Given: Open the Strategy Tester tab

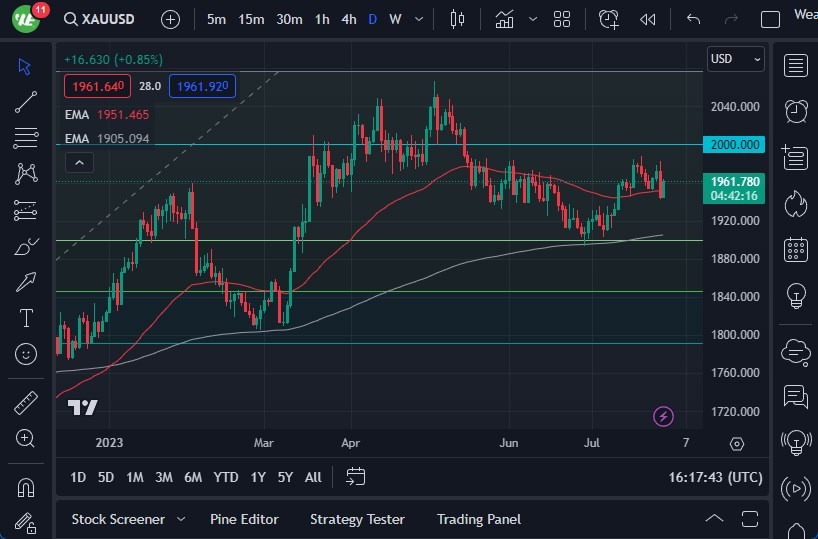Looking at the screenshot, I should click(357, 519).
